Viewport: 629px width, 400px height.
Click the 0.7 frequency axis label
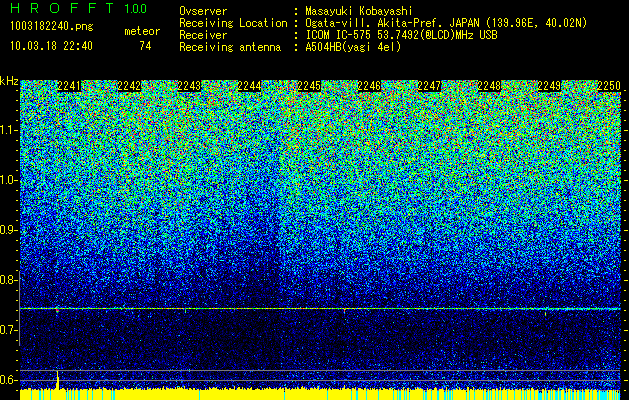tap(9, 330)
